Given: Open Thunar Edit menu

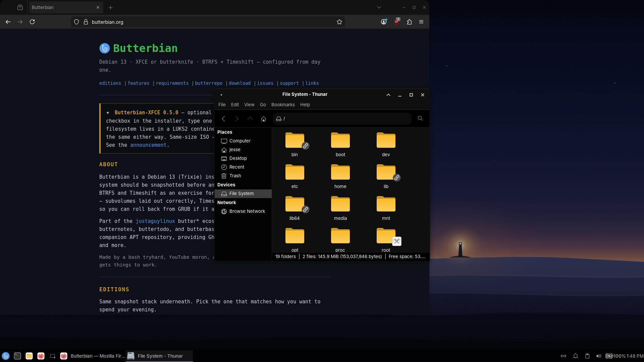Looking at the screenshot, I should pyautogui.click(x=235, y=105).
